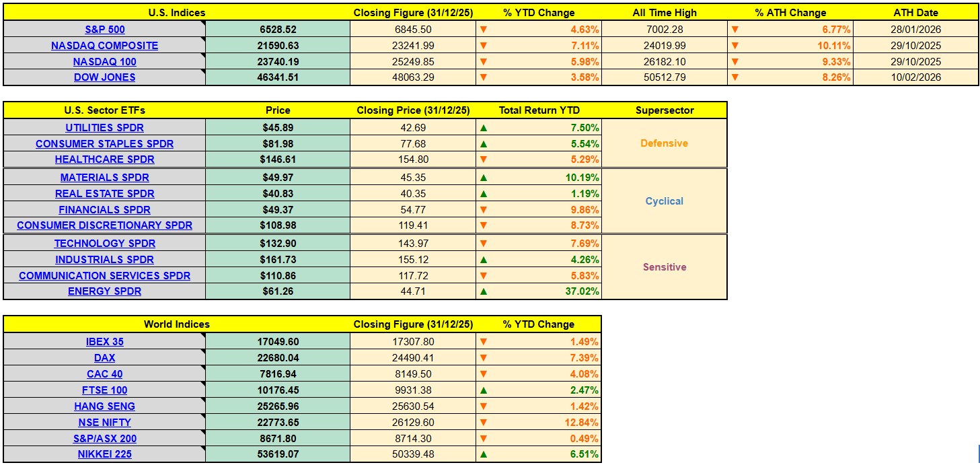
Task: Select the Defensive supersector cell
Action: (x=664, y=143)
